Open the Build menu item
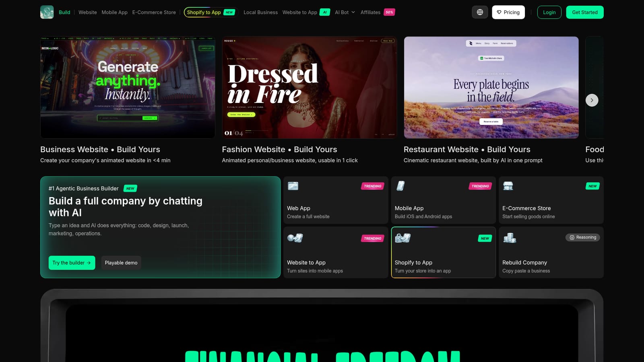 point(64,12)
